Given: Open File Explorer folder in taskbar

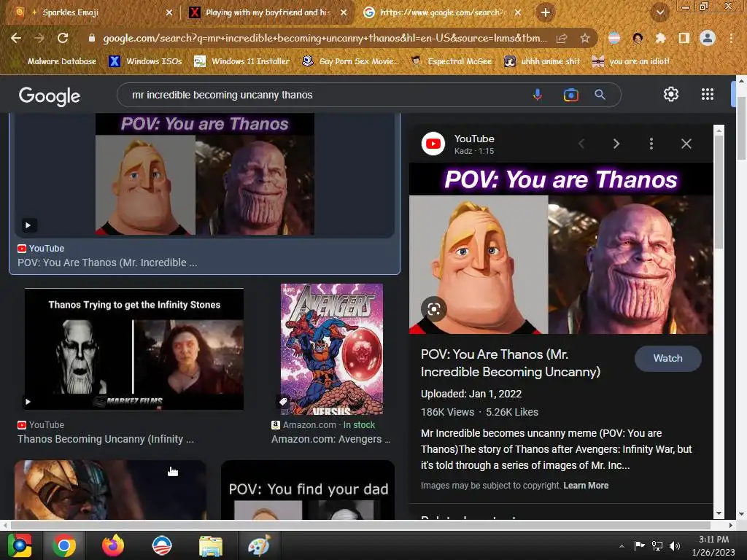Looking at the screenshot, I should 211,545.
